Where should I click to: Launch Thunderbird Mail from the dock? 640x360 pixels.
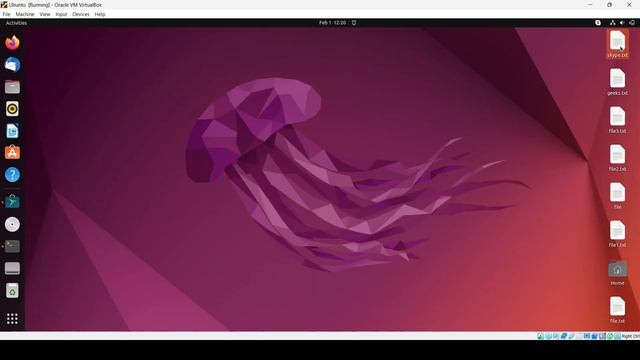tap(12, 64)
